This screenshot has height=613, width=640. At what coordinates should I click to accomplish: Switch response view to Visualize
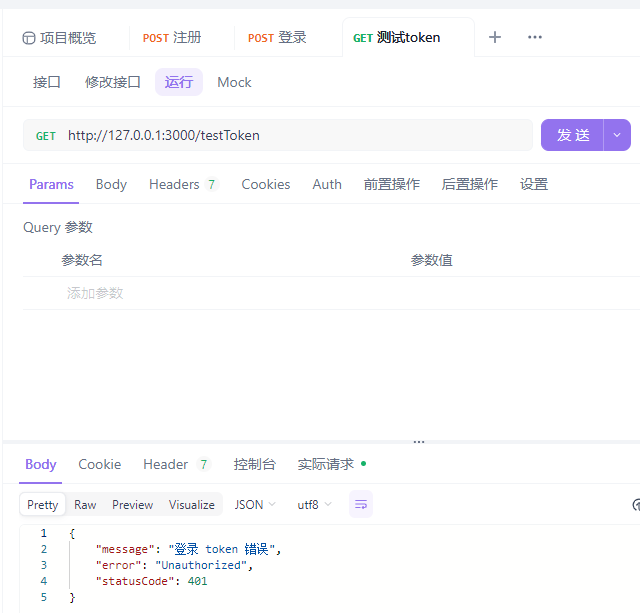point(191,505)
